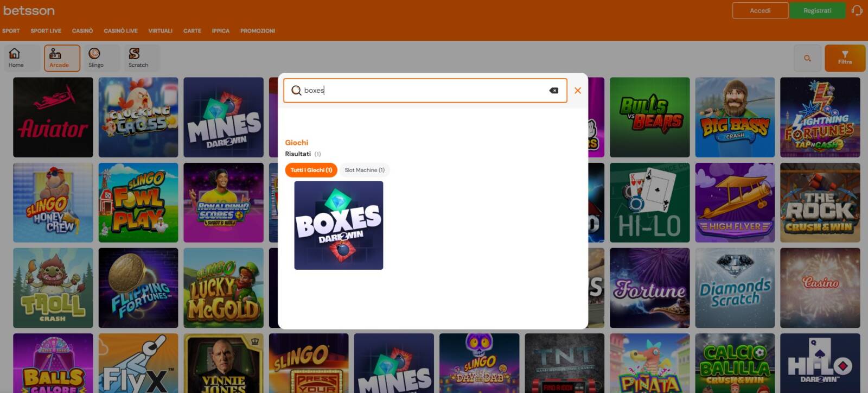Open the Filtra filter button
The image size is (868, 393).
[845, 58]
